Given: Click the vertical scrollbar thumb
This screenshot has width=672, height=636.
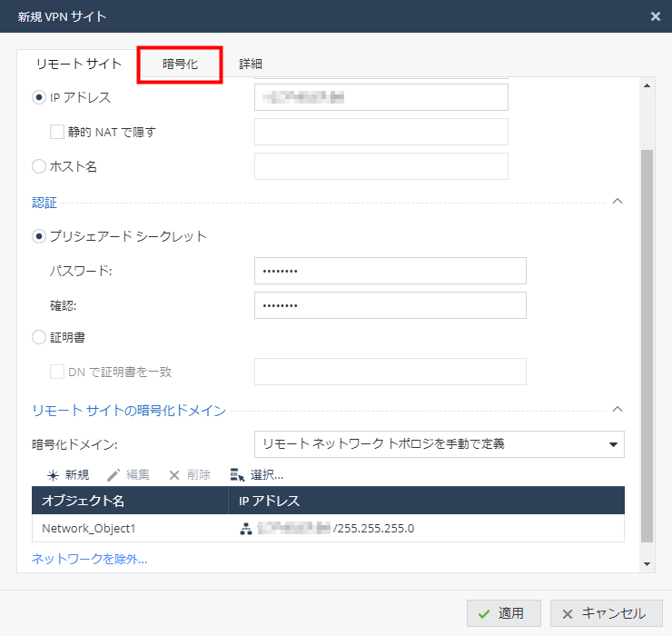Looking at the screenshot, I should pos(647,346).
